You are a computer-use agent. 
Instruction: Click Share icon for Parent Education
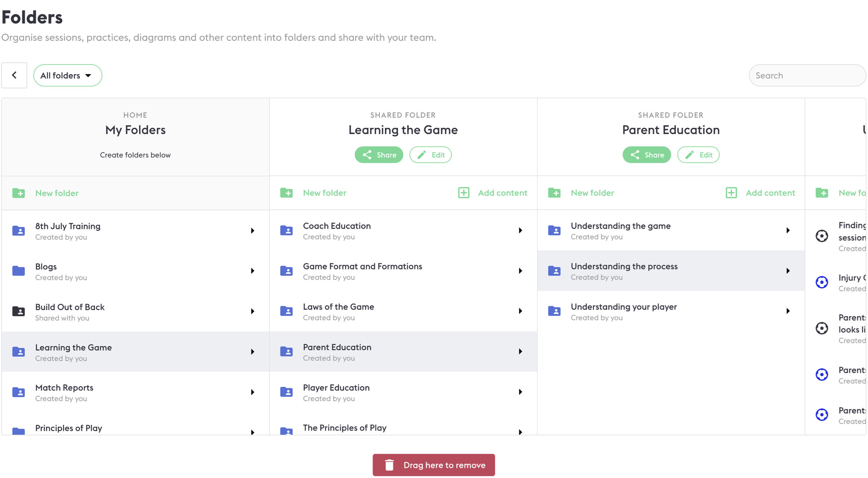[635, 155]
